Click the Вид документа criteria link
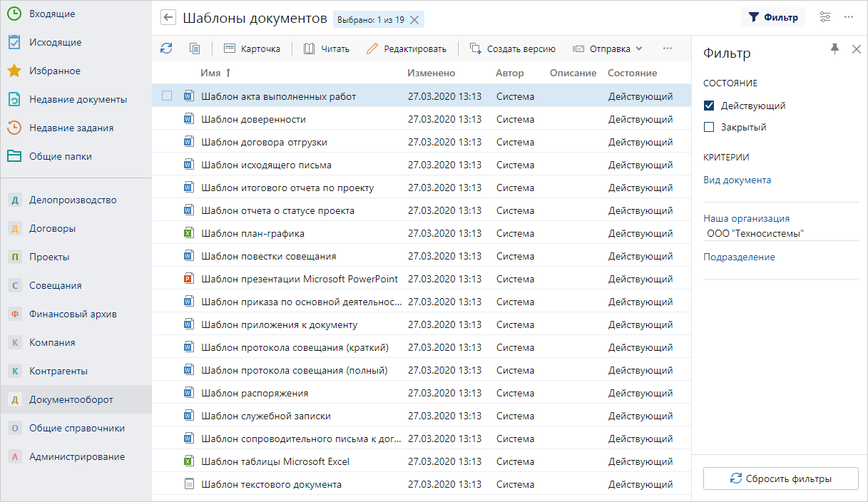The image size is (868, 502). tap(737, 180)
